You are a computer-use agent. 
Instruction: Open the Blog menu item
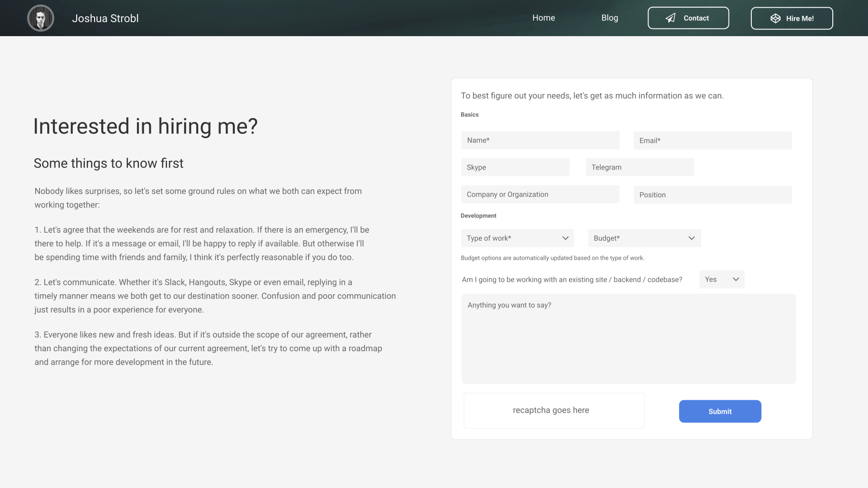tap(610, 18)
